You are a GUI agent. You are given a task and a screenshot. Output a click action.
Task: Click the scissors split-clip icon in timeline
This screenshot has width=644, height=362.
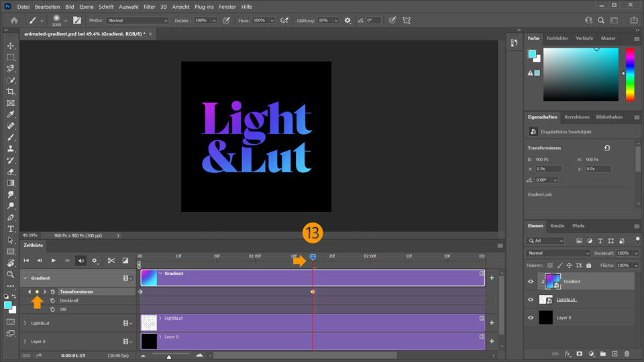(x=111, y=260)
